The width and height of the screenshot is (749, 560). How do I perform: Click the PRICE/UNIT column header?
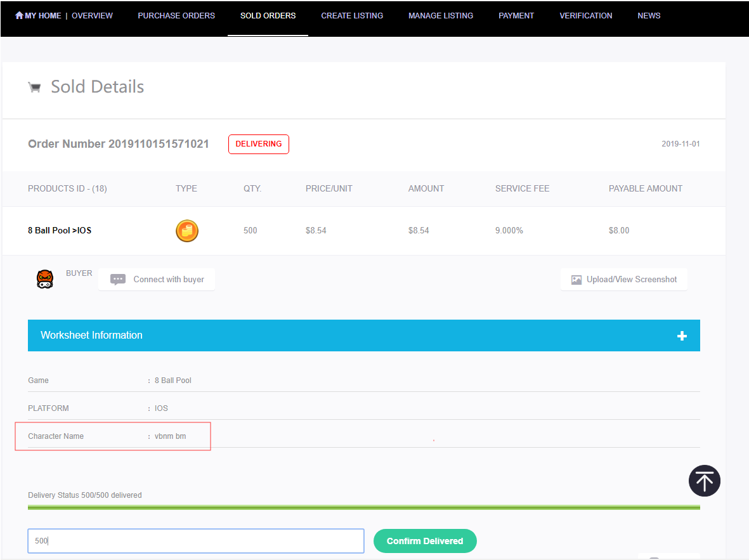pyautogui.click(x=329, y=189)
